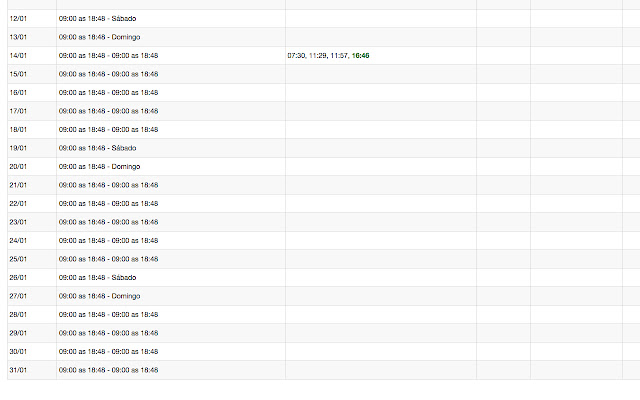640x400 pixels.
Task: Click the 24/01 date cell
Action: (17, 240)
